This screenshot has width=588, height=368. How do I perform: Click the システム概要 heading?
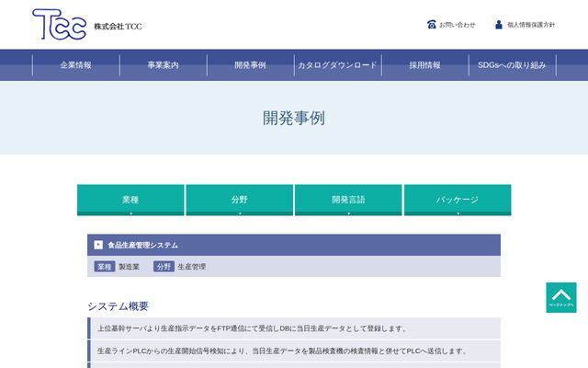tap(119, 306)
